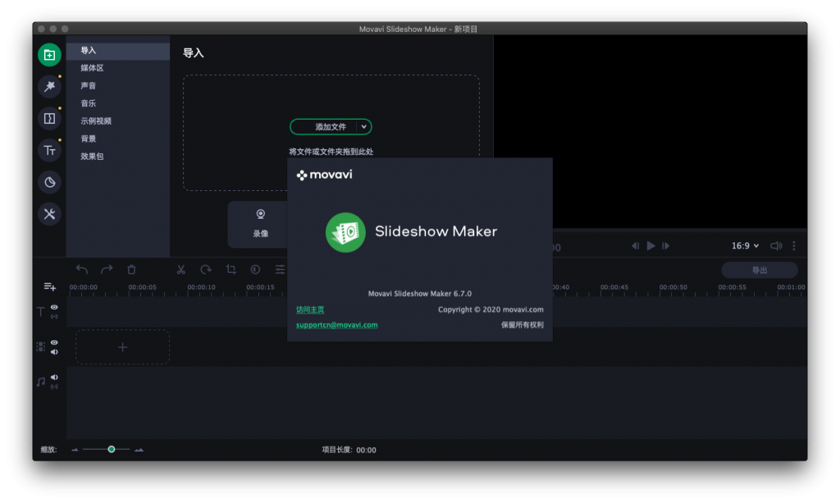Open the Color adjustments icon
This screenshot has width=840, height=504.
click(256, 269)
